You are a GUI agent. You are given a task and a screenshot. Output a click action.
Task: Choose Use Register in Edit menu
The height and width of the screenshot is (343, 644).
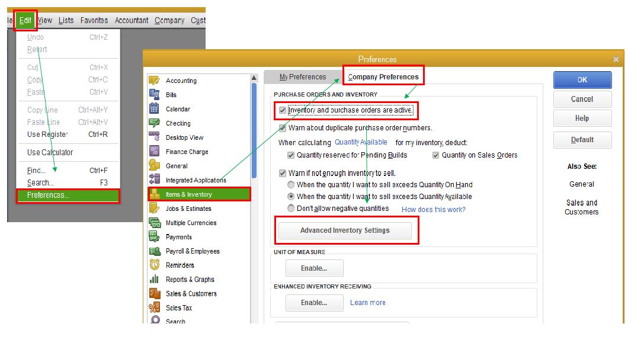click(68, 134)
